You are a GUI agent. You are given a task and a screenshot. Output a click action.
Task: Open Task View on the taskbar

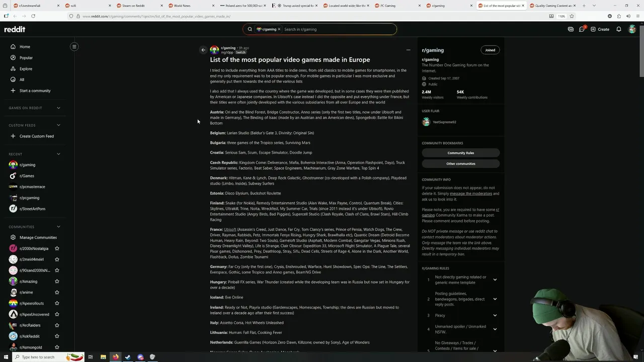(91, 357)
